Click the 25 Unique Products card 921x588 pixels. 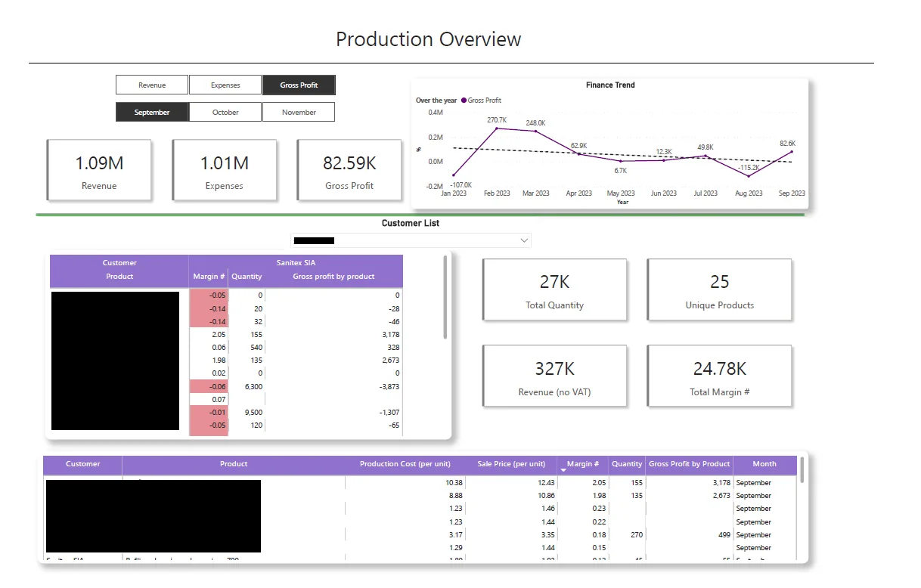point(720,290)
